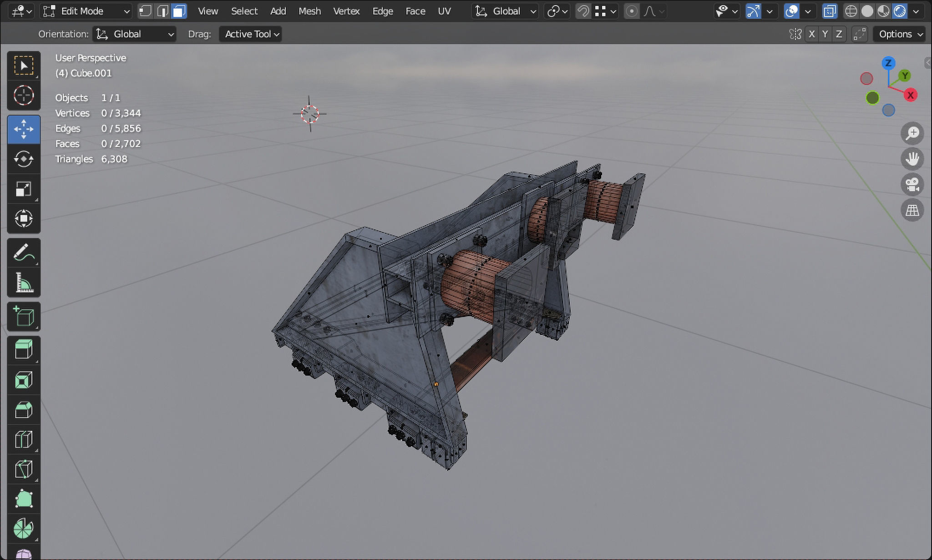Select the Scale tool
The image size is (932, 560).
click(24, 189)
